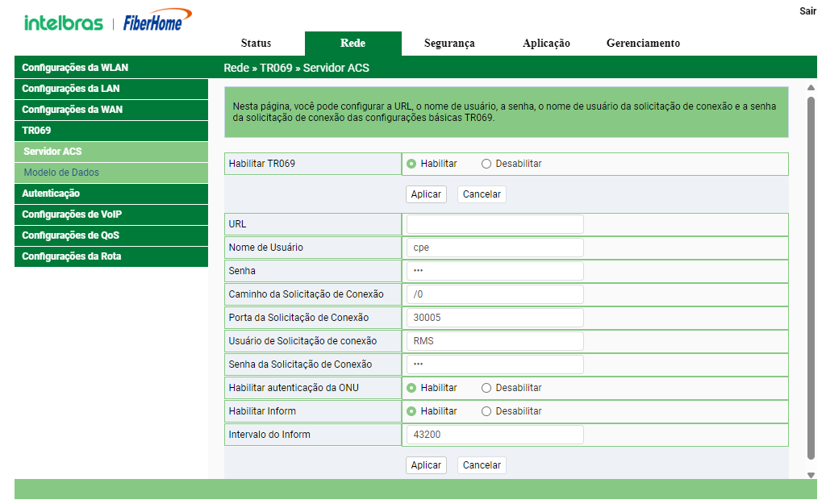This screenshot has height=504, width=826.
Task: Click Caminho da Solicitação de Conexão field
Action: (494, 294)
